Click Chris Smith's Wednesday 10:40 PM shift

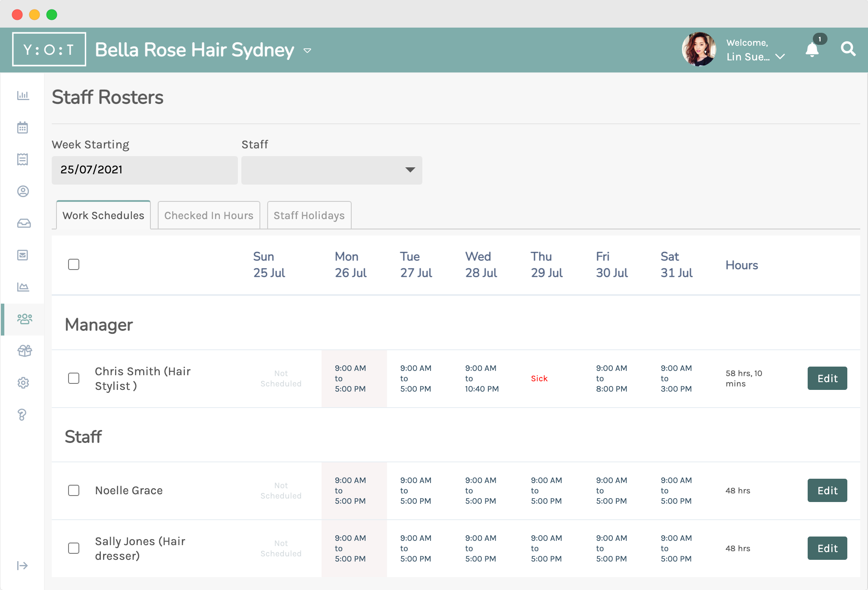pos(482,378)
